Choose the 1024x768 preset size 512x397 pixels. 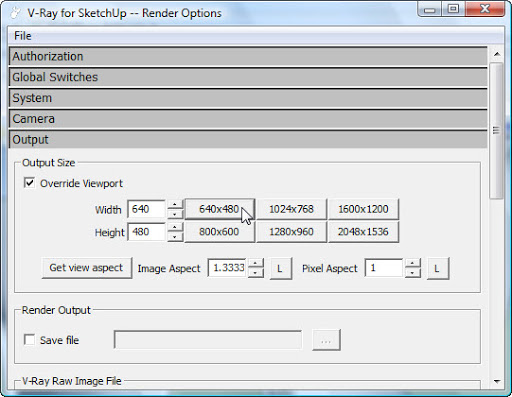[291, 209]
